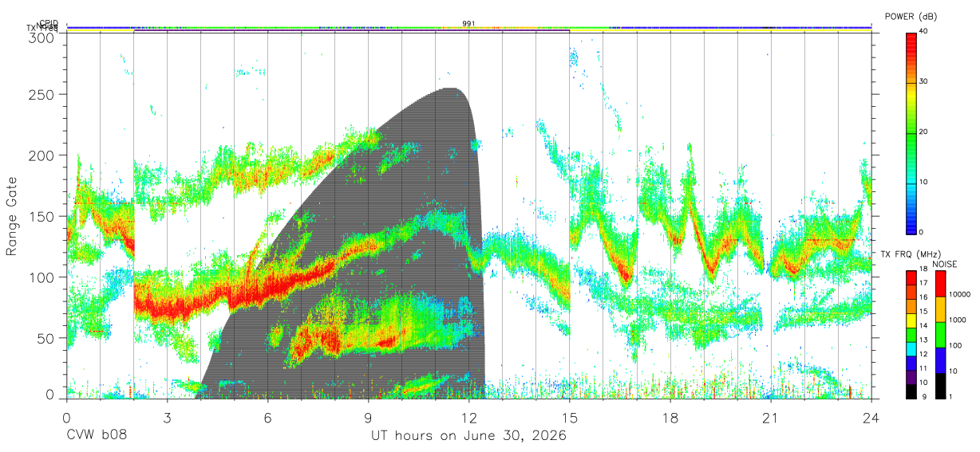980x452 pixels.
Task: Click the 11 label on TX FRQ scale
Action: [923, 368]
